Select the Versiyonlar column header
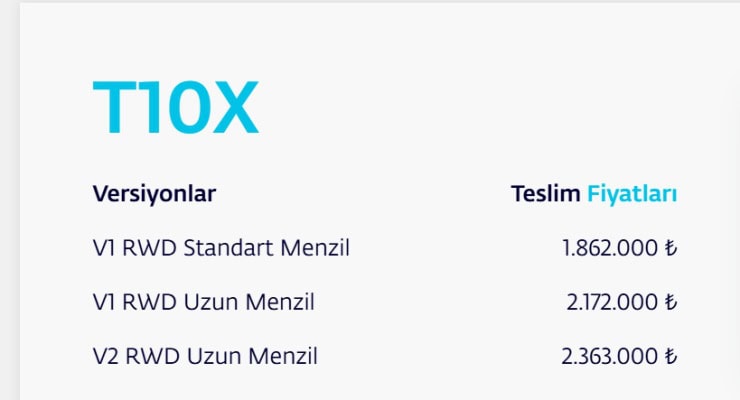 pyautogui.click(x=154, y=194)
